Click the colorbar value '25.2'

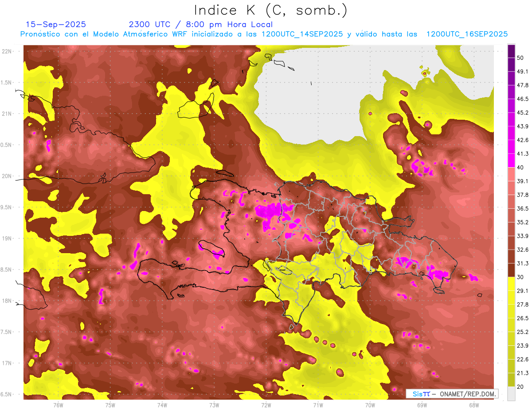click(523, 332)
